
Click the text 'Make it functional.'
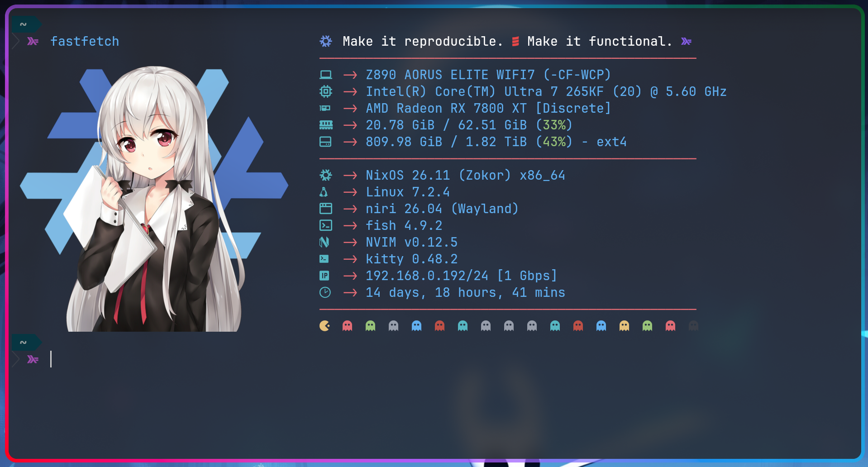click(600, 41)
